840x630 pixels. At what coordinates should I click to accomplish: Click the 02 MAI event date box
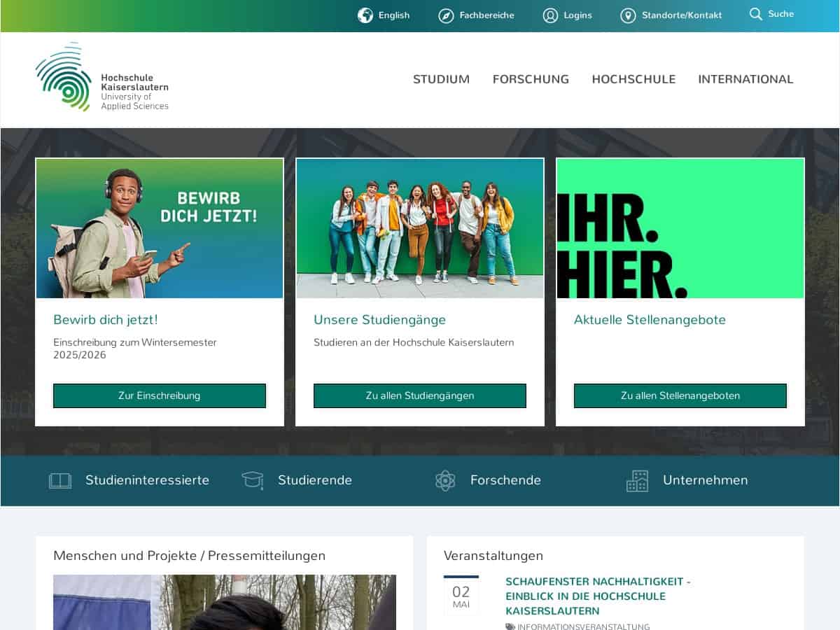click(461, 595)
